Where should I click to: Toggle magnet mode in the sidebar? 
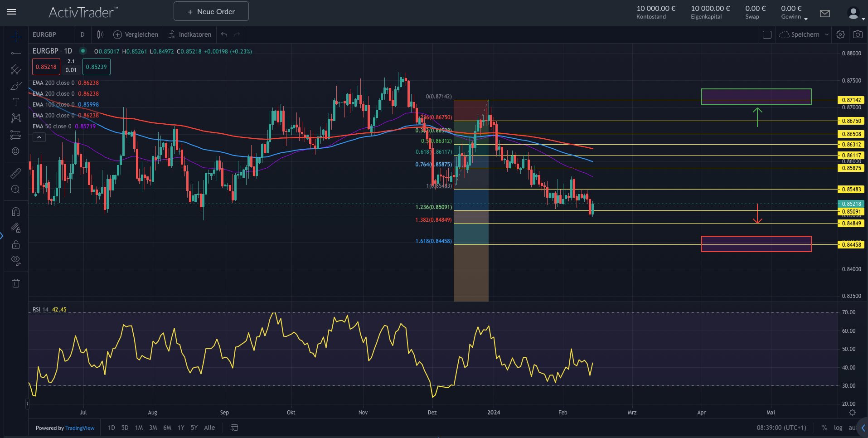point(16,211)
